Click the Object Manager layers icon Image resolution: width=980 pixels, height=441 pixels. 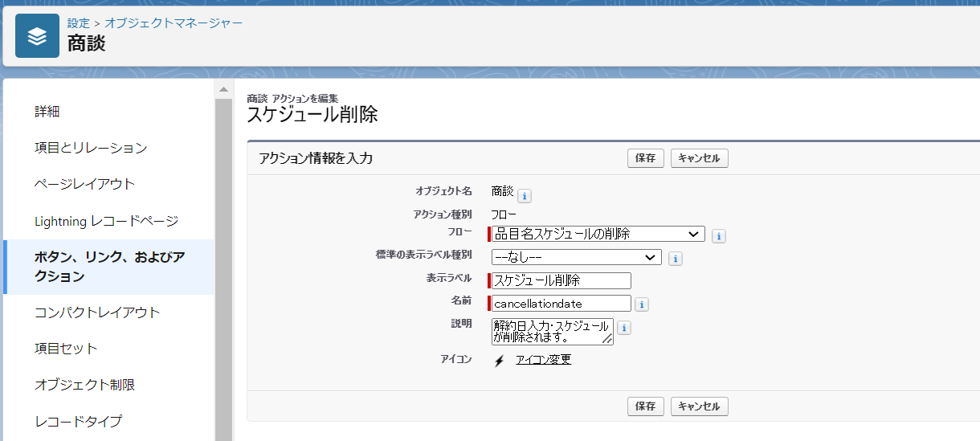(37, 36)
